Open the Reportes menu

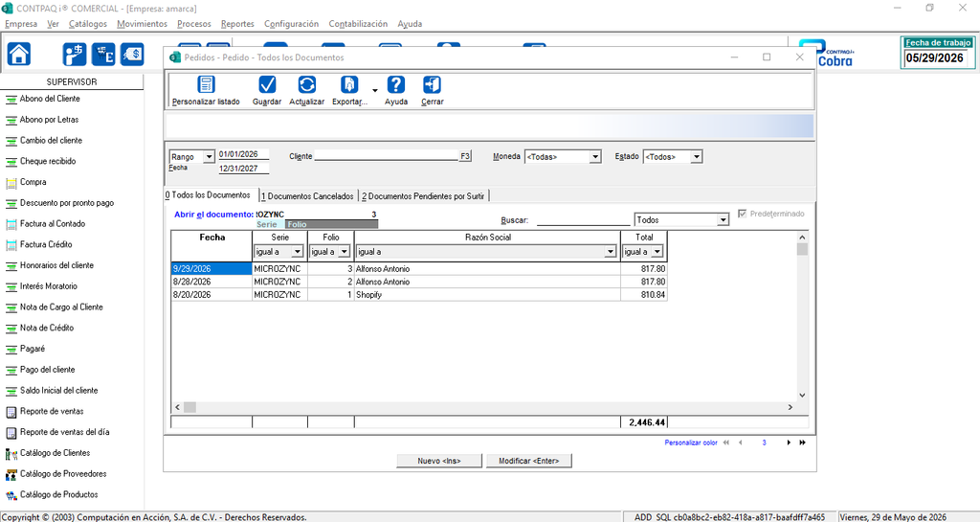click(x=237, y=24)
